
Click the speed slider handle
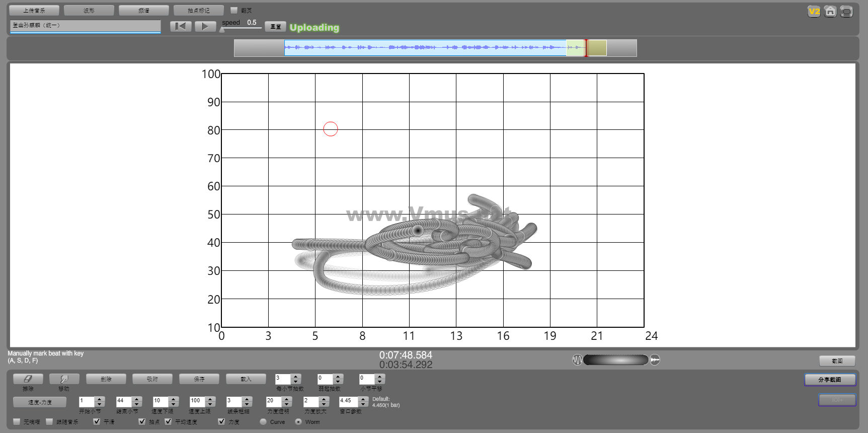coord(222,29)
